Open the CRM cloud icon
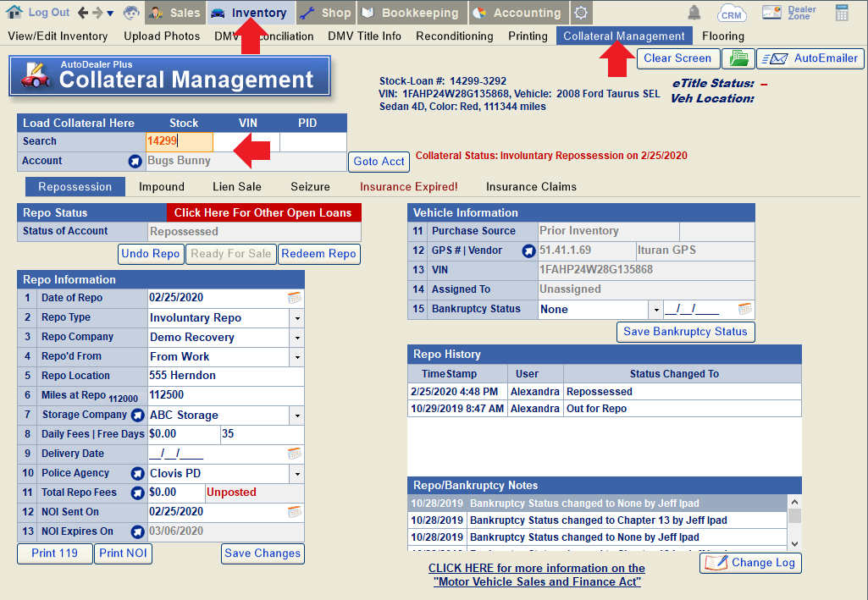This screenshot has height=600, width=868. click(732, 13)
